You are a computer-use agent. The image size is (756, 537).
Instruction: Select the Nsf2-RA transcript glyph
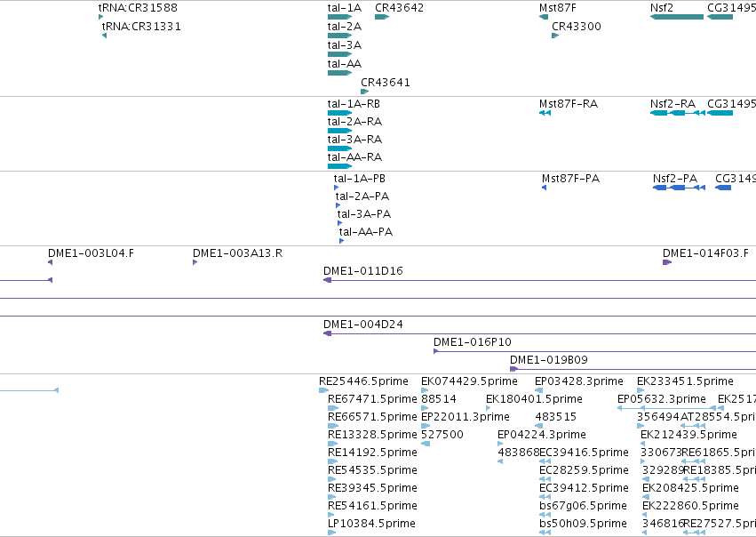click(x=678, y=113)
